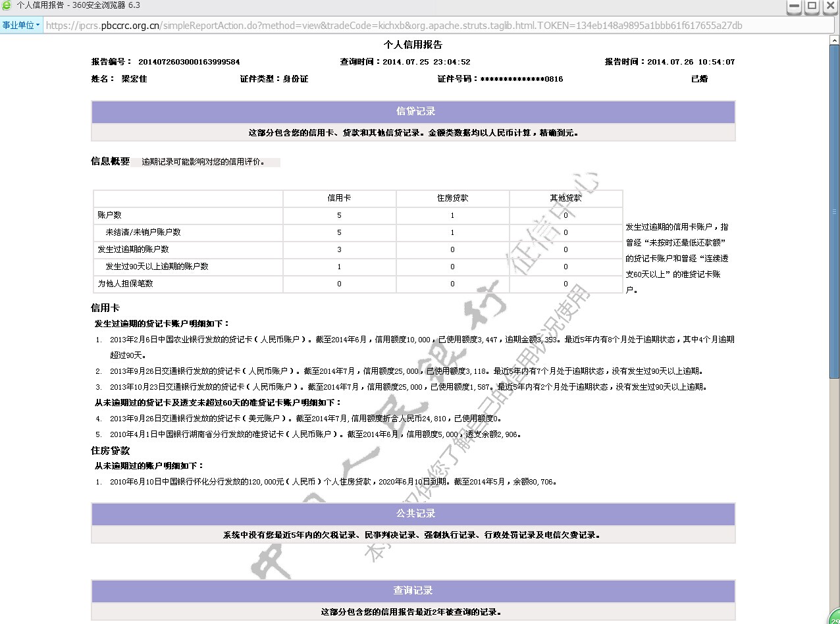Click the query time 2014.07.25 23:04:52
Screen dimensions: 840x624
(x=426, y=62)
